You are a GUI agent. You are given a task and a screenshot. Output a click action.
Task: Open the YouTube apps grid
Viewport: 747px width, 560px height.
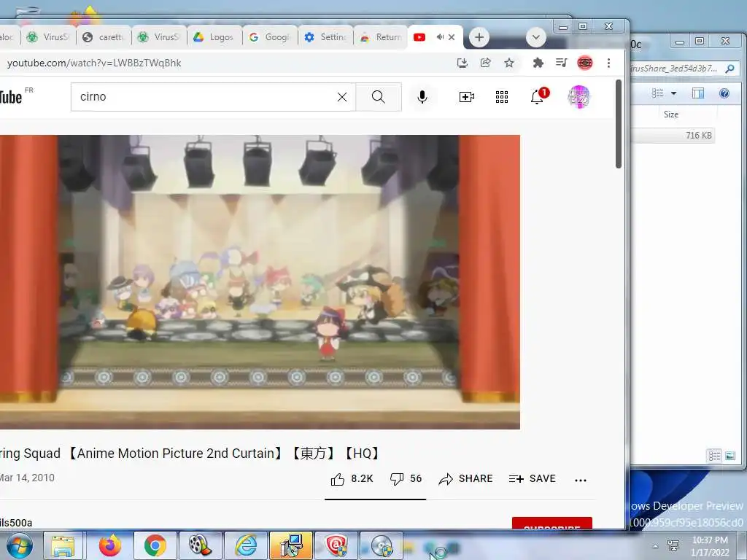[x=502, y=97]
